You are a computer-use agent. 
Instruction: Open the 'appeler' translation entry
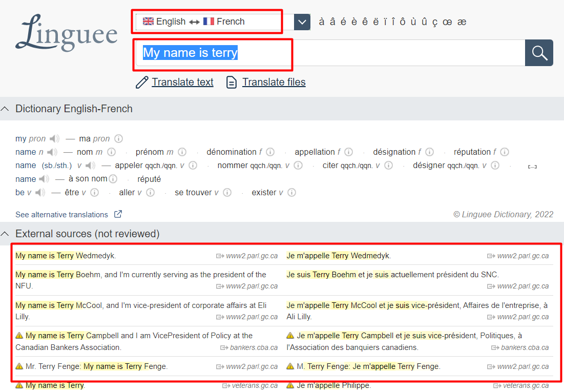tap(129, 166)
